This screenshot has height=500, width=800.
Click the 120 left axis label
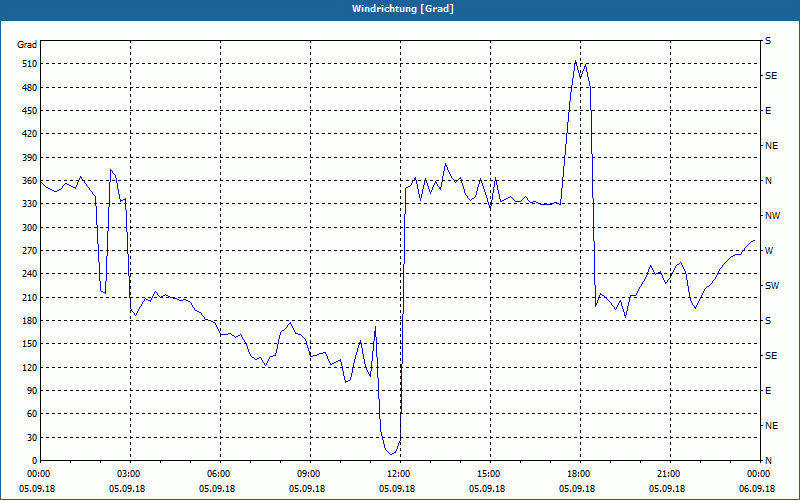pyautogui.click(x=30, y=367)
